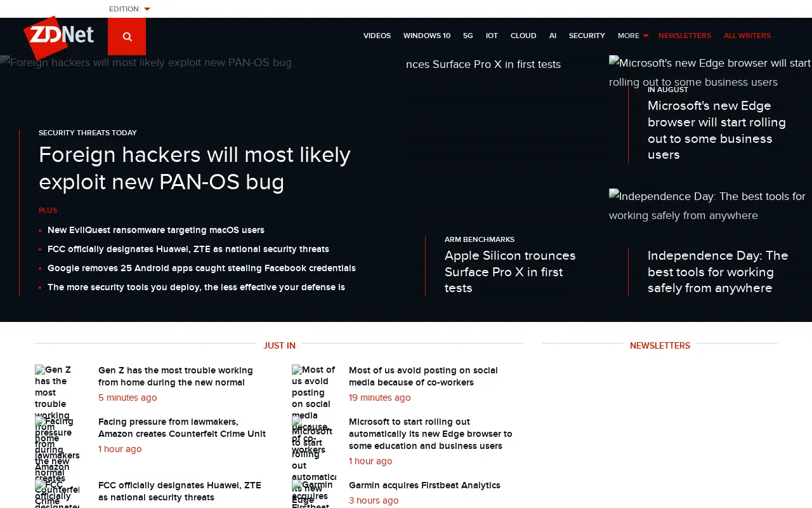Image resolution: width=812 pixels, height=508 pixels.
Task: Select AI in the top navigation
Action: [x=553, y=36]
